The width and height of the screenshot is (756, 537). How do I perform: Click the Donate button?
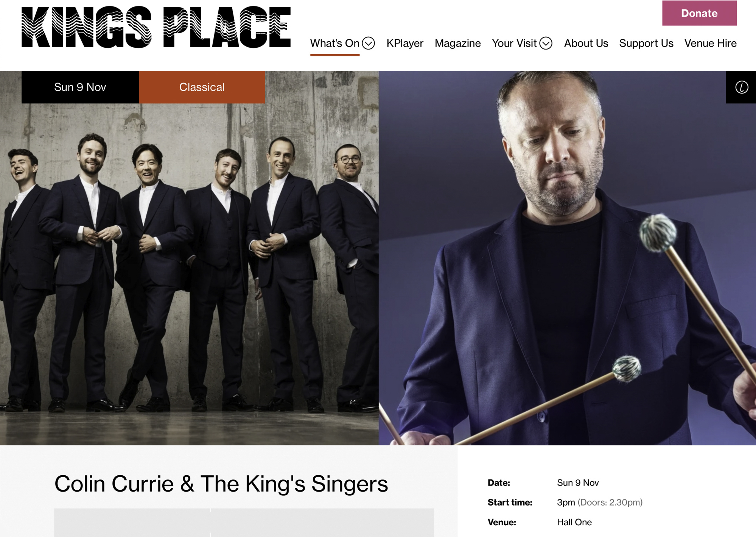pos(699,13)
